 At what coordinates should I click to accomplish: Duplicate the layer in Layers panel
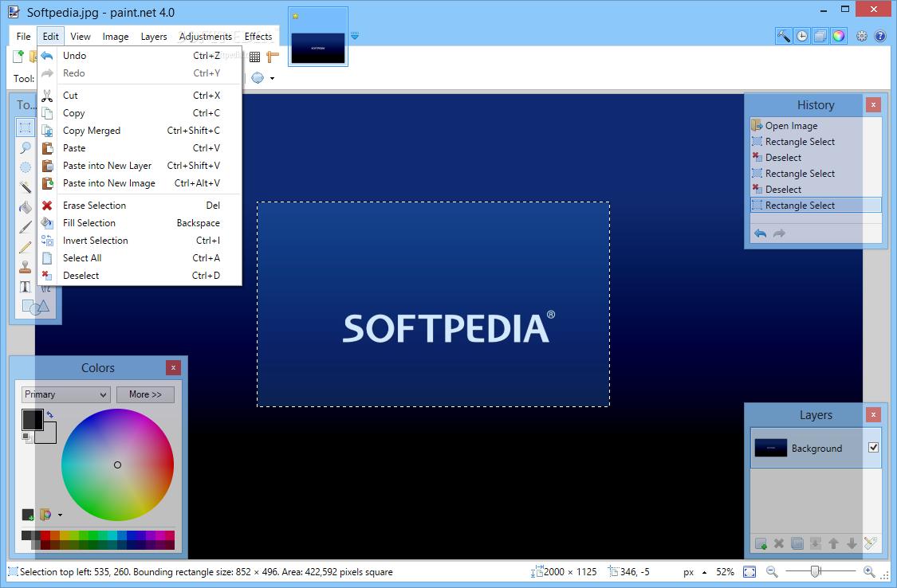click(x=797, y=543)
